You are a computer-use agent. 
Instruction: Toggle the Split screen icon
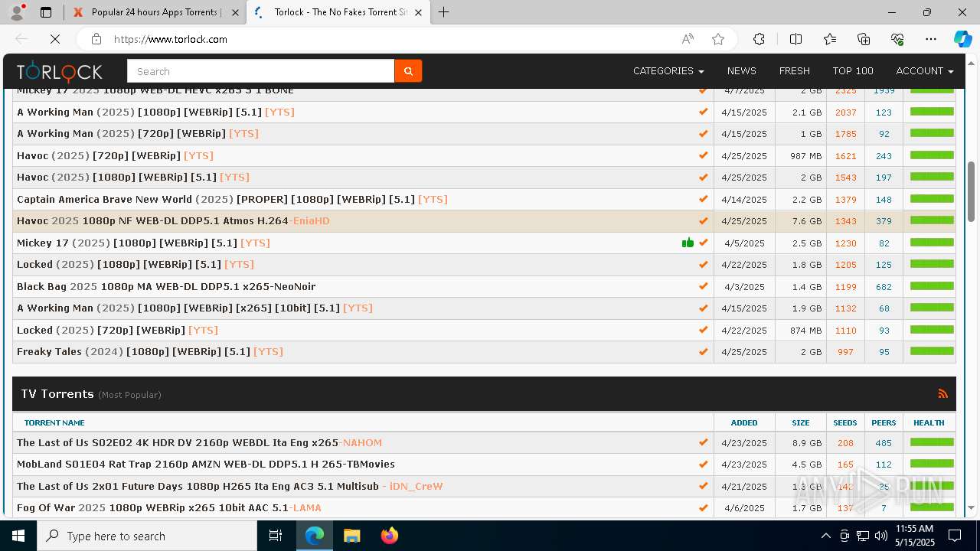(x=795, y=39)
